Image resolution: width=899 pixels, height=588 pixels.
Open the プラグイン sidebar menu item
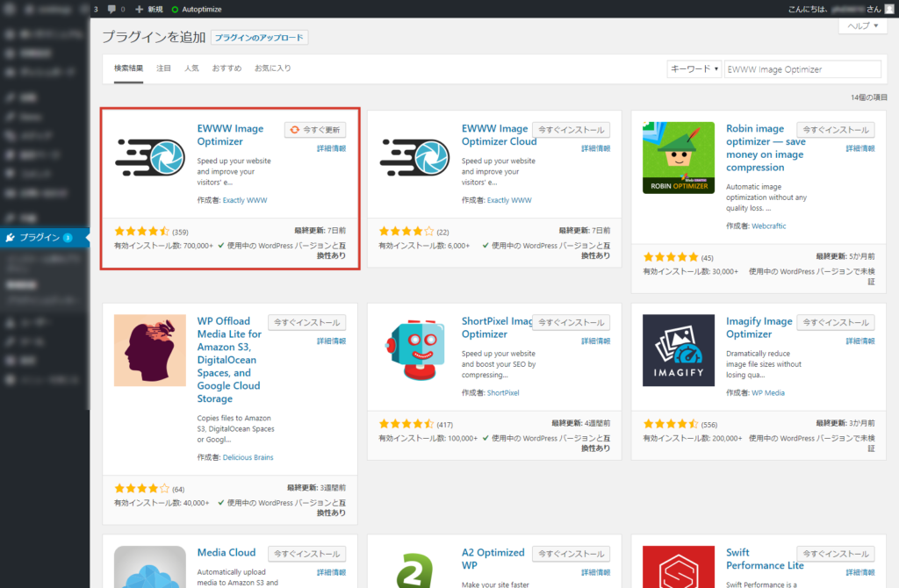coord(45,237)
